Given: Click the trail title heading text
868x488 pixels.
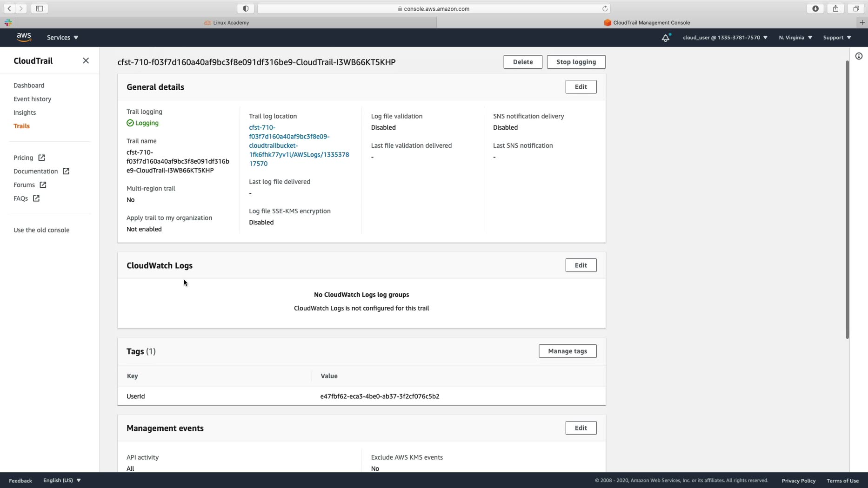Looking at the screenshot, I should click(256, 62).
